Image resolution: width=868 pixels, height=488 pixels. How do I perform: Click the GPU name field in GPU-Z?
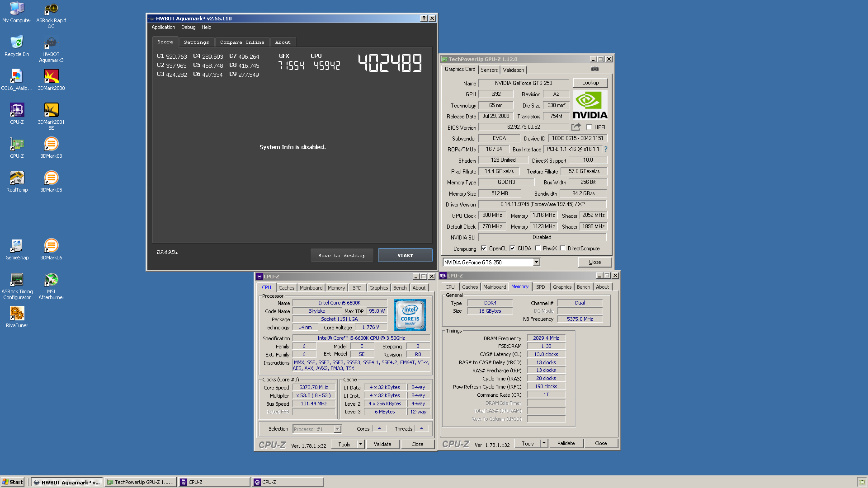pyautogui.click(x=524, y=83)
